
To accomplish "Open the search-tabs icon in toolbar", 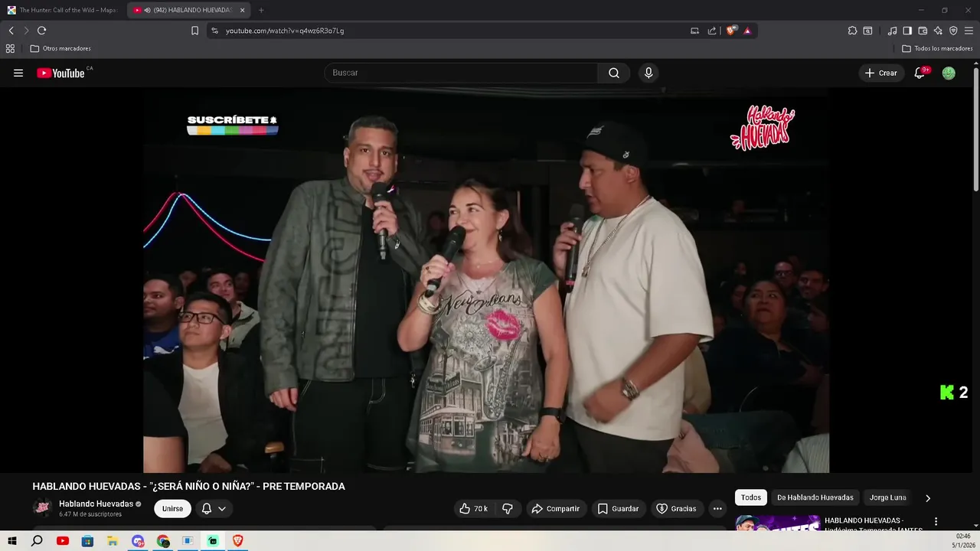I will [x=867, y=31].
